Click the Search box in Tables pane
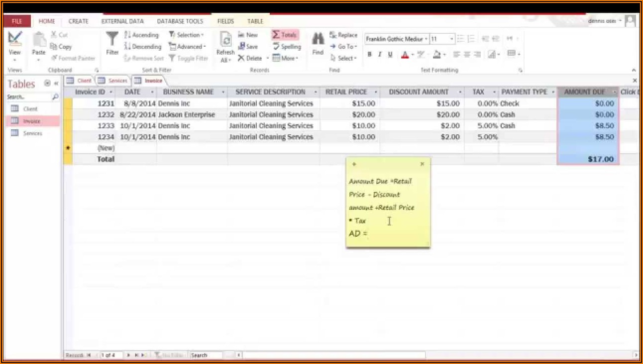 point(29,97)
